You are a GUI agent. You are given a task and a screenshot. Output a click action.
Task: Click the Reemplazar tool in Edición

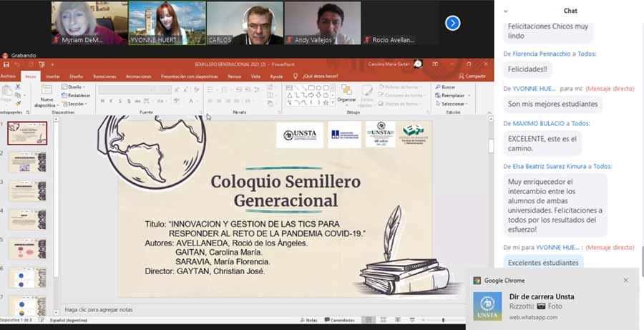[x=452, y=95]
